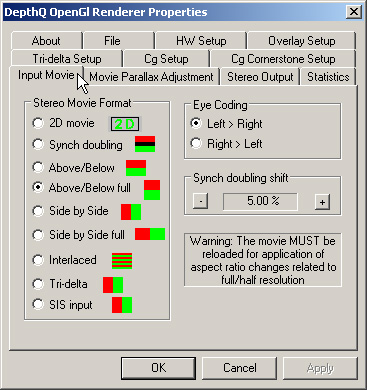
Task: Select the Side by Side full radio button
Action: tap(38, 235)
